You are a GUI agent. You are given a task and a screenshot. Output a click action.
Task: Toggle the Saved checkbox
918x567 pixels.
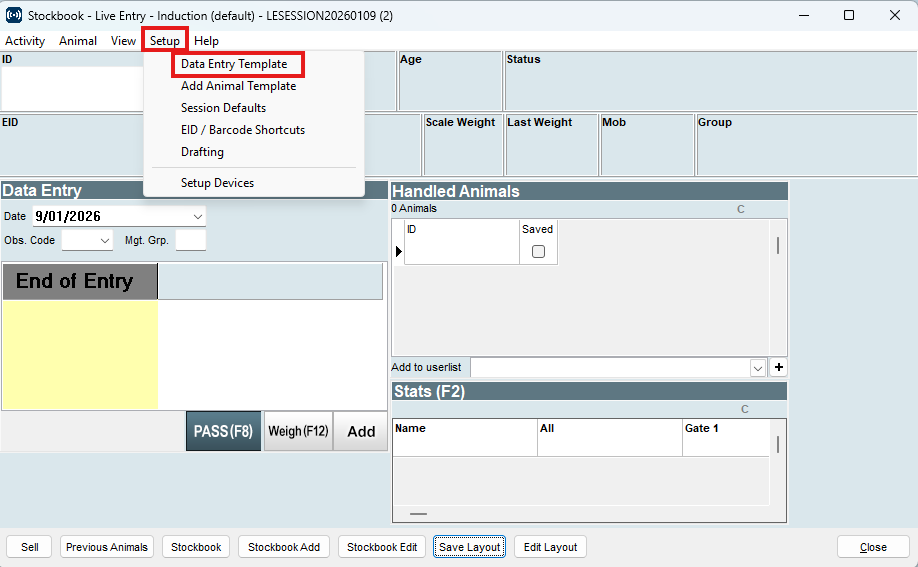[538, 252]
